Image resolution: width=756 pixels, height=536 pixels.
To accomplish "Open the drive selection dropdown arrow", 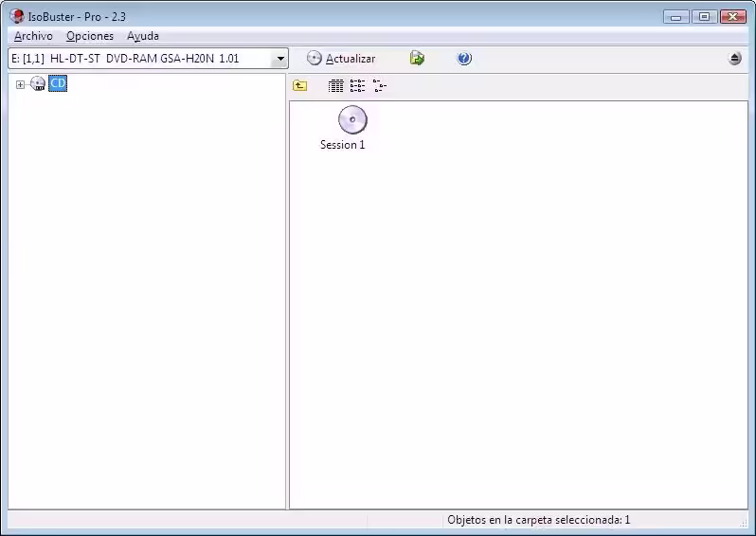I will (280, 59).
